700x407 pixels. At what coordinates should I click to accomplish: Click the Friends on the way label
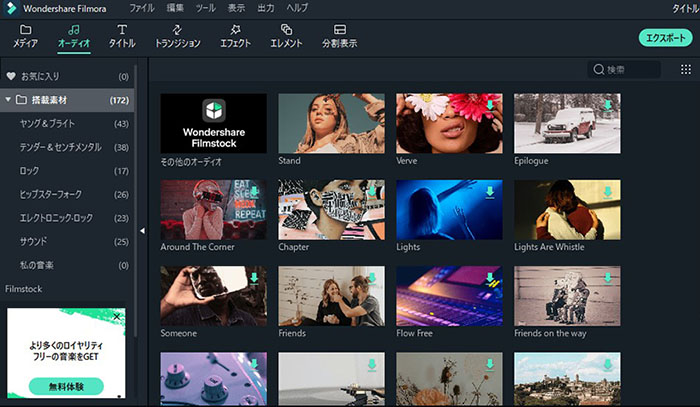tap(550, 333)
